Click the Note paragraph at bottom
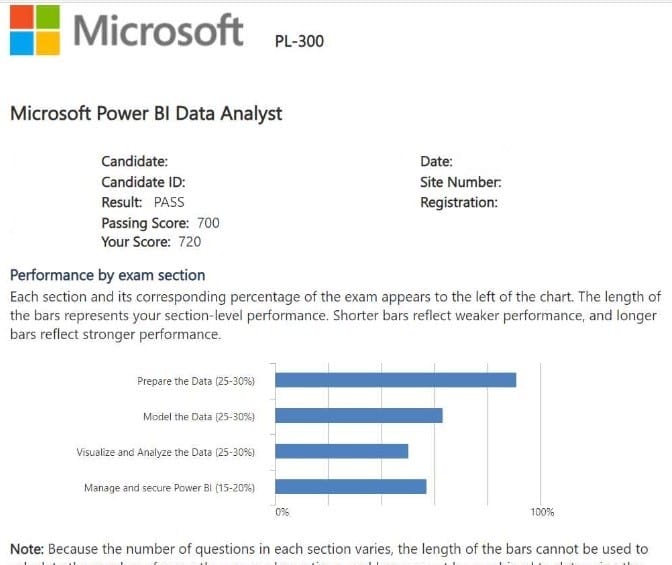Viewport: 672px width, 565px height. (x=330, y=549)
